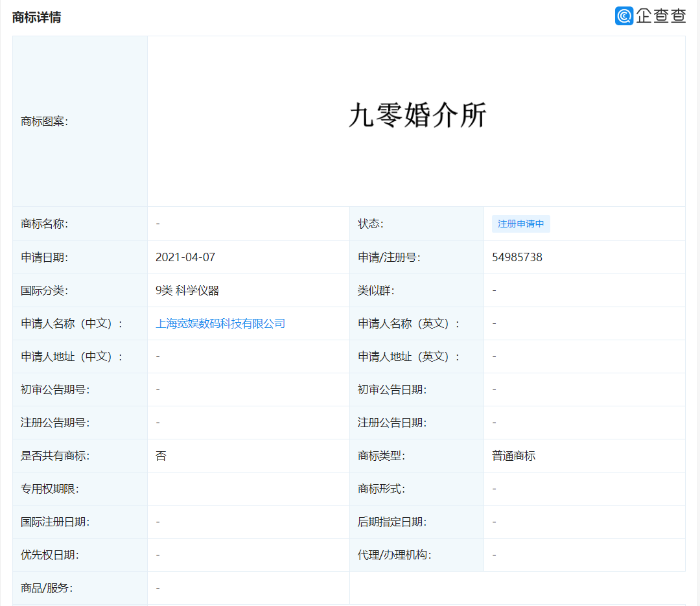Image resolution: width=700 pixels, height=606 pixels.
Task: Select trademark type value 普通商标
Action: click(x=513, y=456)
